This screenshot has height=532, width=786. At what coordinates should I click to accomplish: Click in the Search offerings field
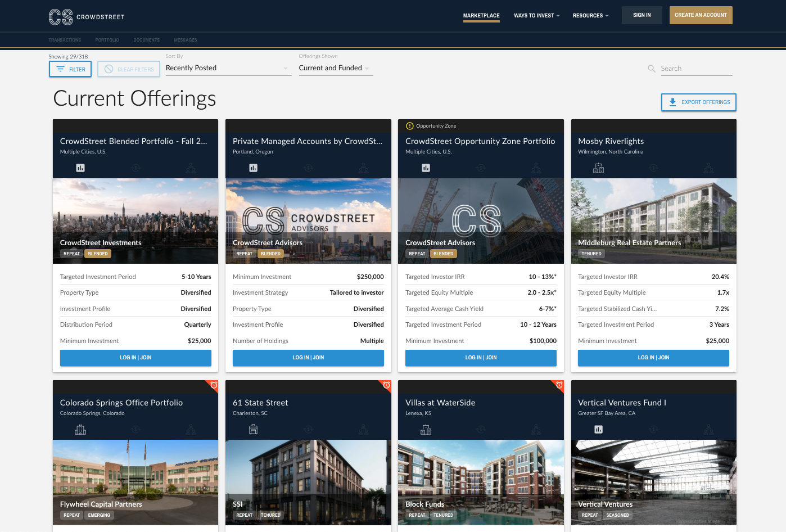point(697,69)
